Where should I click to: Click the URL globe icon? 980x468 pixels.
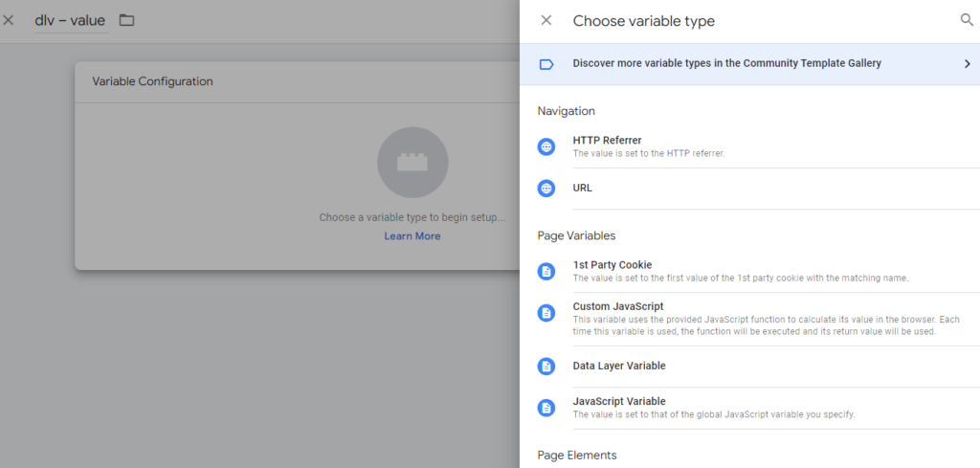click(546, 189)
